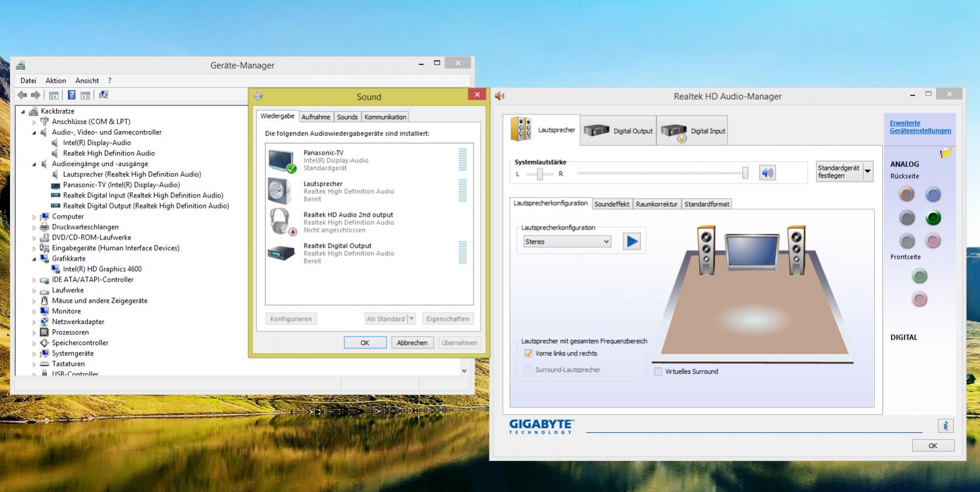
Task: Click the Intel(R) HD Graphics 4600 icon
Action: point(56,269)
